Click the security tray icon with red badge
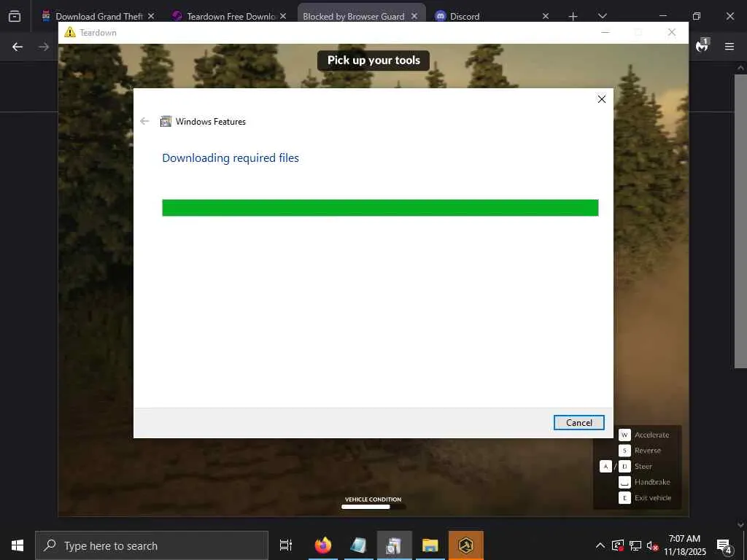 [x=618, y=545]
